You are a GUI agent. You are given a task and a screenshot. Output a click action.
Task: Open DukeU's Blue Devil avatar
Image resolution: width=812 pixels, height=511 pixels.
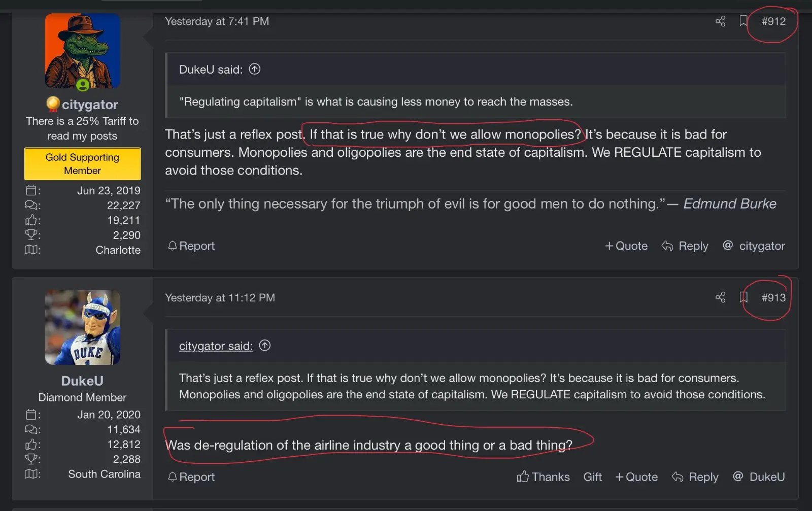tap(82, 327)
